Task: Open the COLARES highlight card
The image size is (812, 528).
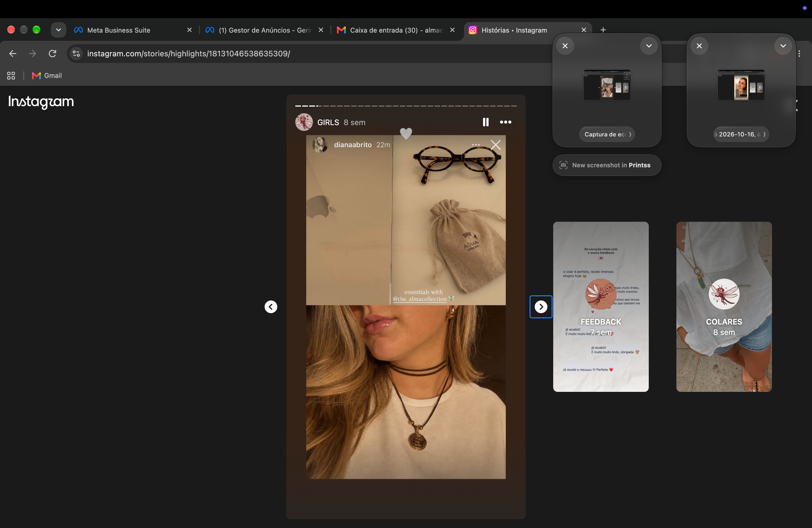Action: 724,307
